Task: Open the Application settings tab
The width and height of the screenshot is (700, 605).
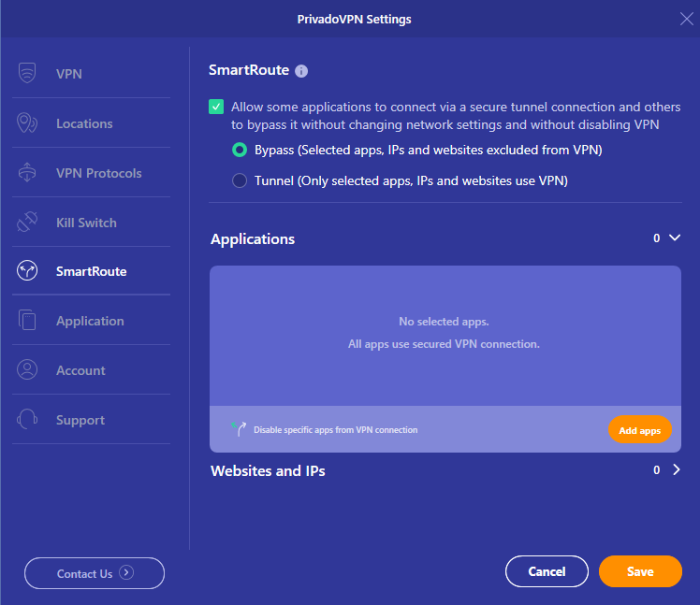Action: [91, 321]
